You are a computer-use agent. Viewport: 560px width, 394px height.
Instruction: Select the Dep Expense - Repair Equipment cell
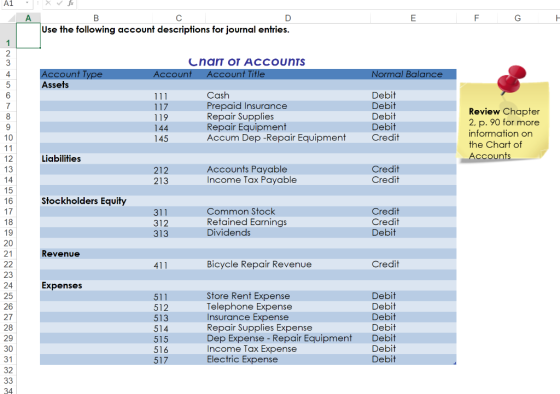point(288,338)
